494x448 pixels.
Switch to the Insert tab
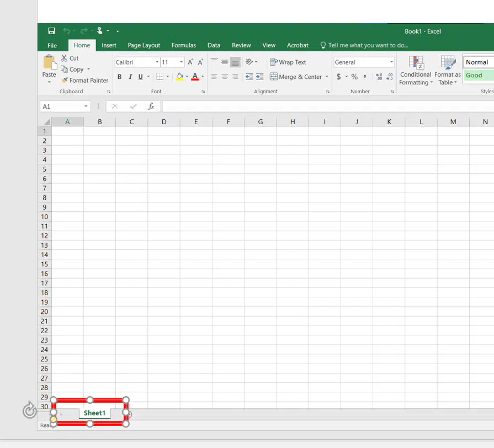[x=109, y=45]
